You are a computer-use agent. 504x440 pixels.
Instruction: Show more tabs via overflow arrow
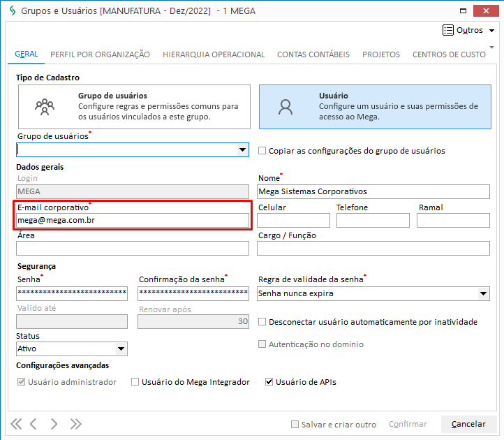492,46
